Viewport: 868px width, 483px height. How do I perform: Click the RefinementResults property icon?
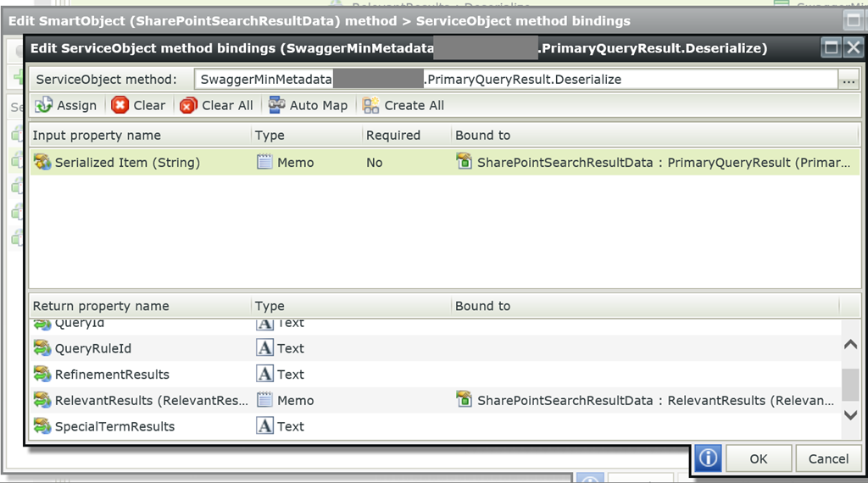coord(42,374)
